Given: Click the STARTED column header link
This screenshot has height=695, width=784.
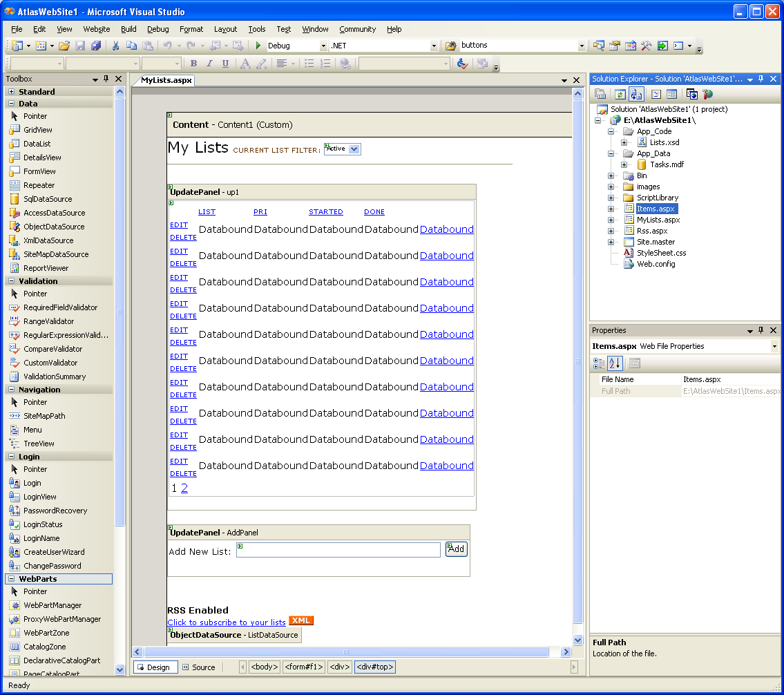Looking at the screenshot, I should pos(325,212).
